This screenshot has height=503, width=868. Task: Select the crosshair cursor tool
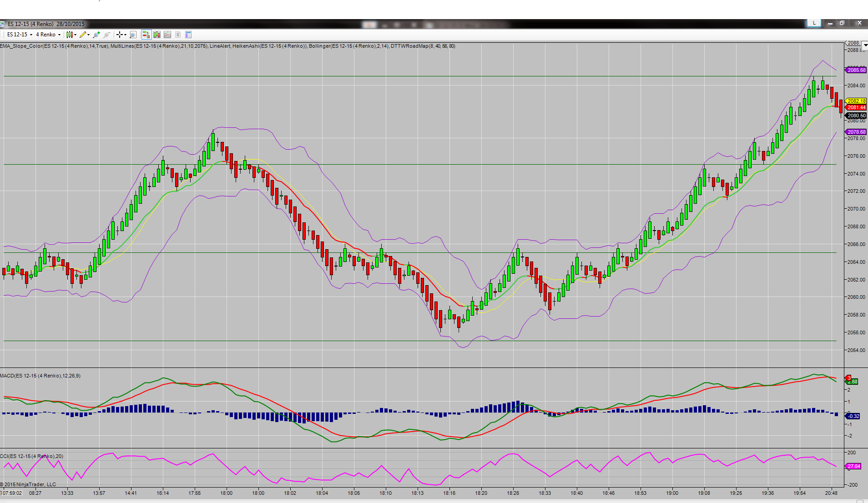[119, 35]
